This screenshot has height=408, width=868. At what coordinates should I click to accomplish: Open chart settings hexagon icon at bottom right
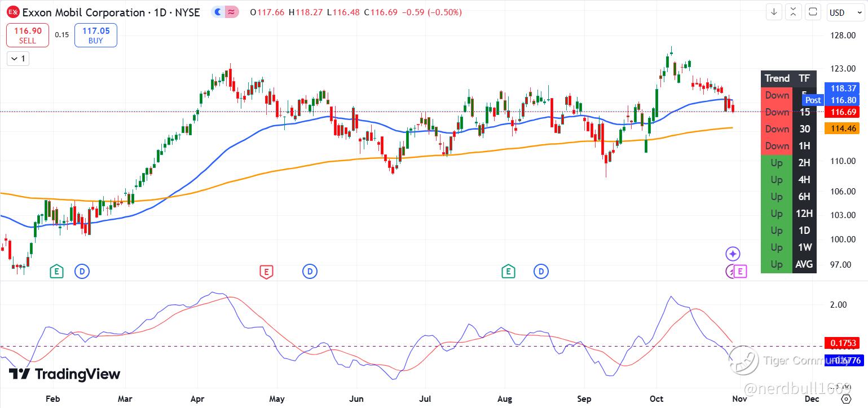point(845,399)
